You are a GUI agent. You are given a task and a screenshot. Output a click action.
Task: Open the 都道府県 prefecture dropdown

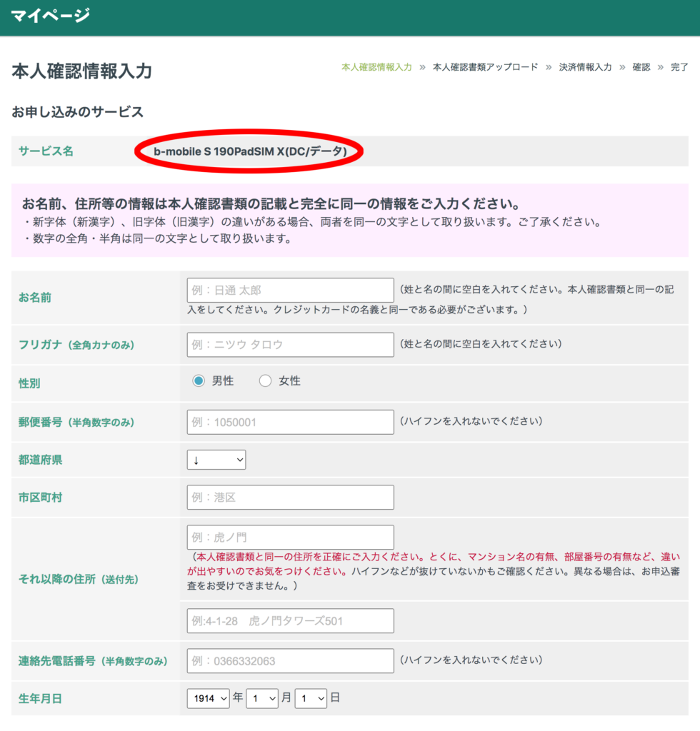click(x=216, y=460)
